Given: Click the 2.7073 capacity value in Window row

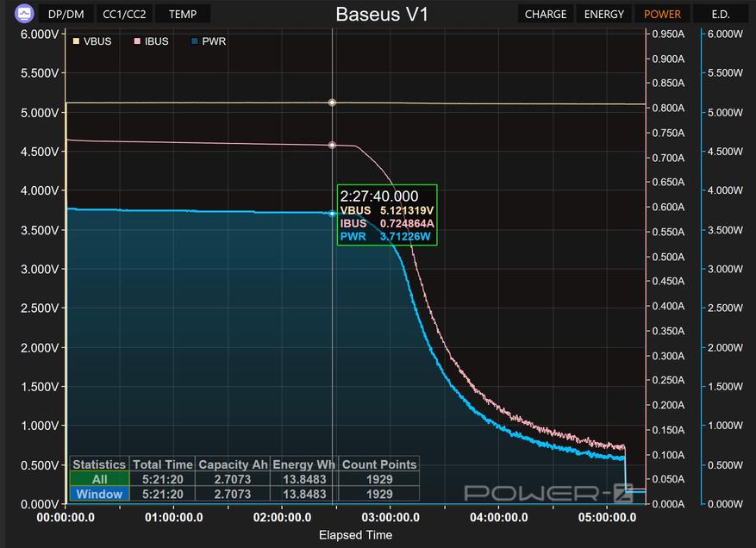Looking at the screenshot, I should click(x=233, y=494).
